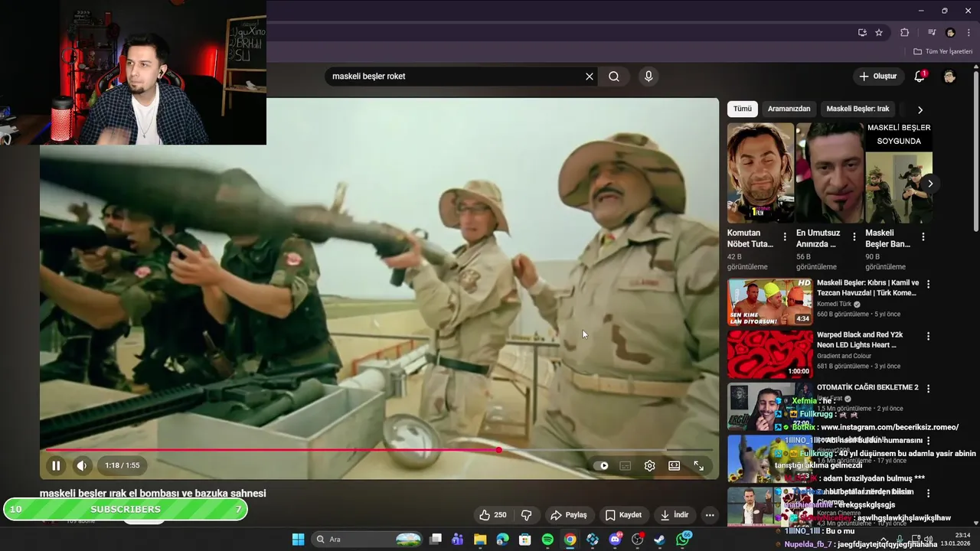Open more actions three-dot button
The height and width of the screenshot is (551, 980).
point(710,515)
